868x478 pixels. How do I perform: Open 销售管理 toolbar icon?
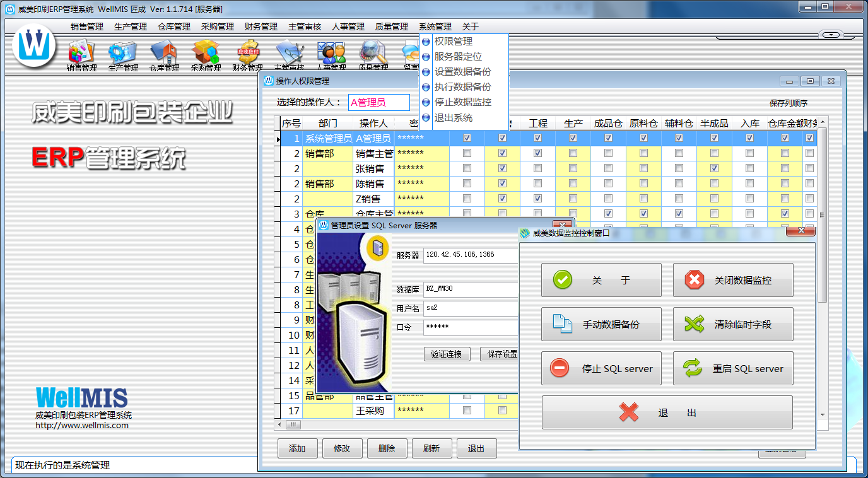coord(81,52)
